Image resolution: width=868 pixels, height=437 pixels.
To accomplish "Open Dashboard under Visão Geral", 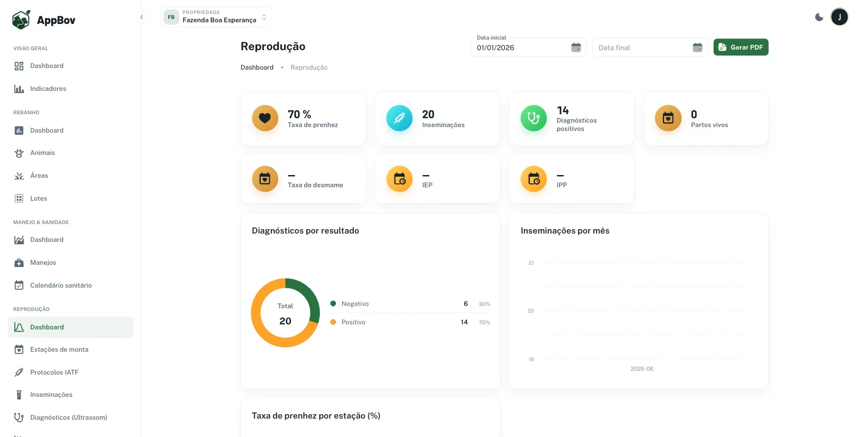I will tap(70, 66).
